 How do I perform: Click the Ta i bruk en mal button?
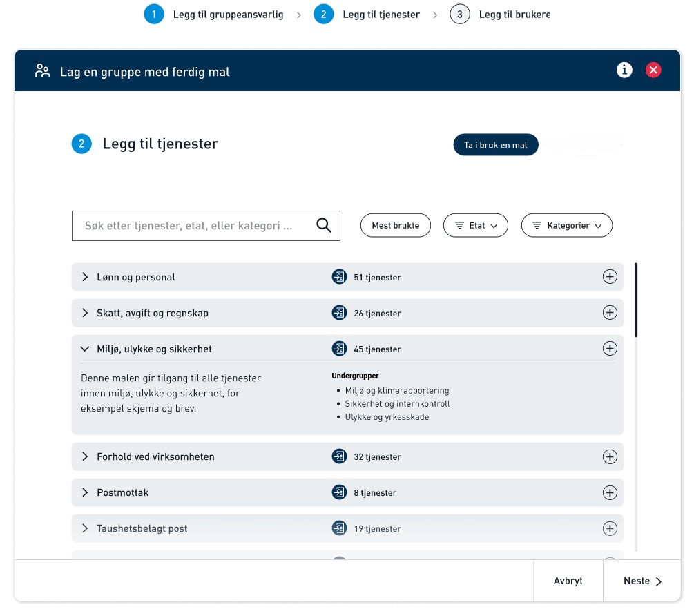coord(495,146)
